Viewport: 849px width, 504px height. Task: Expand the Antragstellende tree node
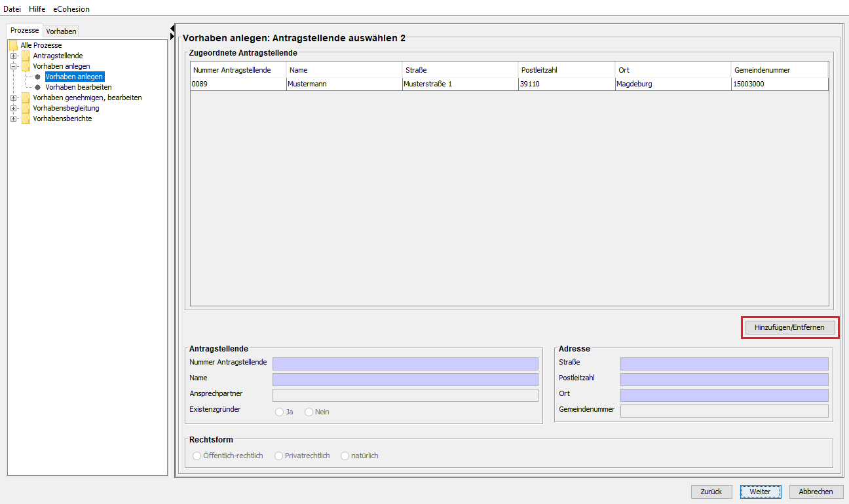[13, 56]
